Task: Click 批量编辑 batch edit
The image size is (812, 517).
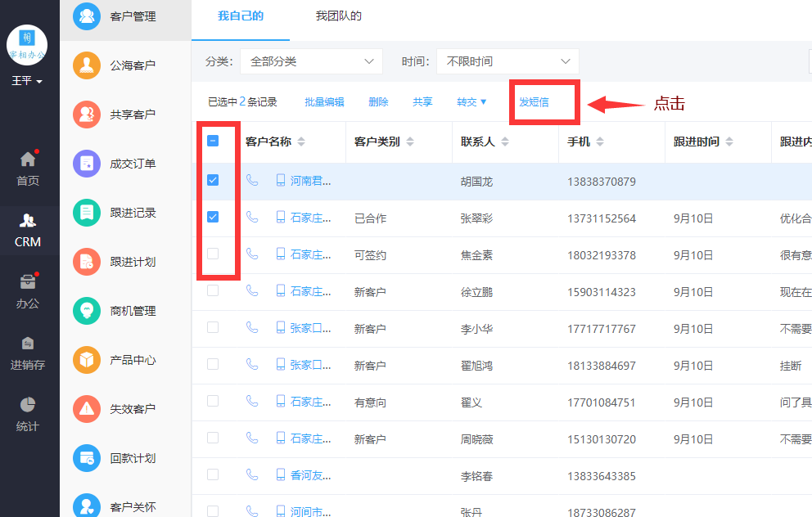Action: pos(325,102)
